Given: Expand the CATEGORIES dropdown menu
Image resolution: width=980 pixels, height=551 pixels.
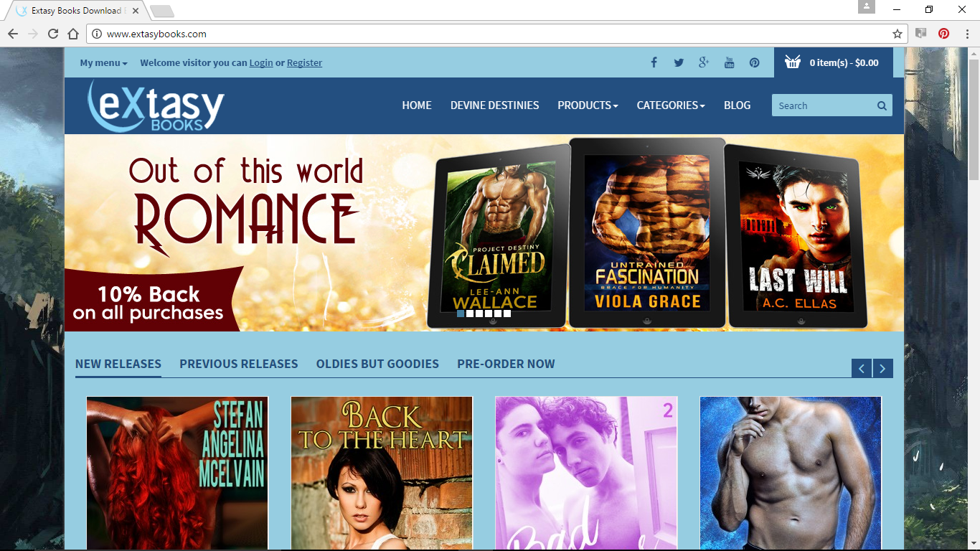Looking at the screenshot, I should click(671, 105).
